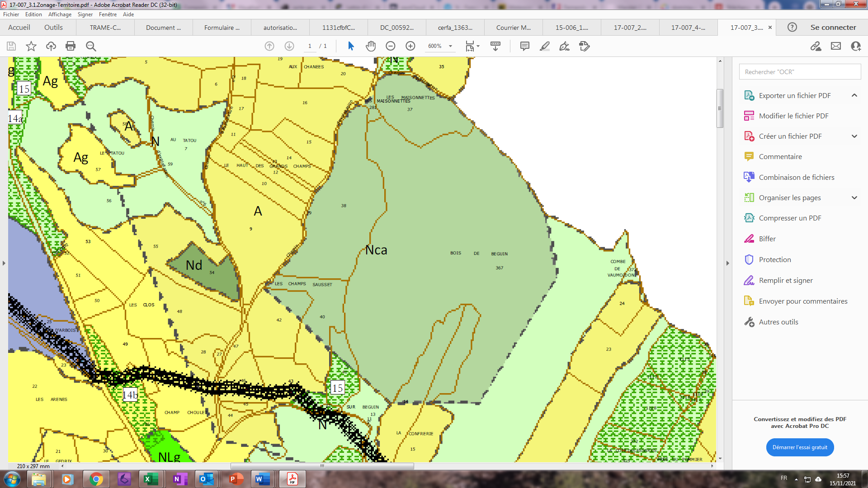Open Exporter un fichier PDF tool
This screenshot has height=488, width=868.
tap(794, 96)
